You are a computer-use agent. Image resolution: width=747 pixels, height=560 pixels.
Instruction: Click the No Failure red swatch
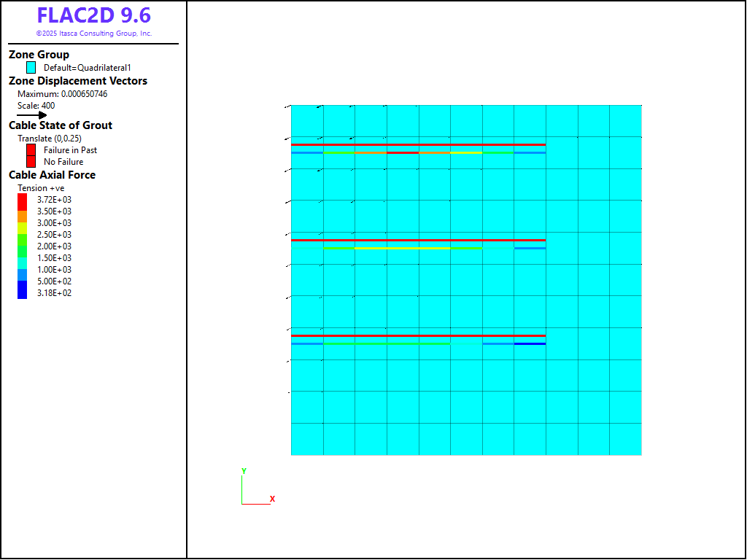click(x=31, y=161)
